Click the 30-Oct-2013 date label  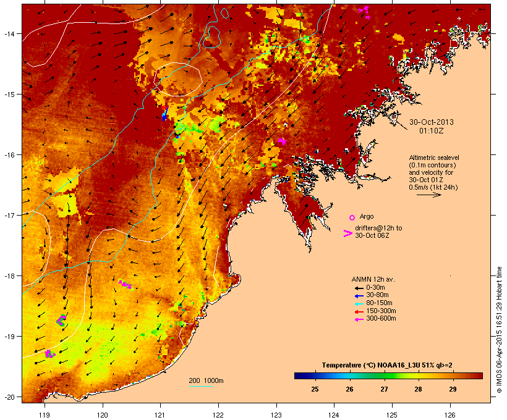coord(432,122)
